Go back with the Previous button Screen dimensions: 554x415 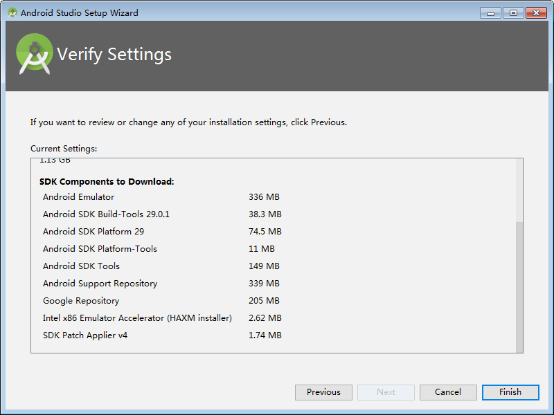324,392
